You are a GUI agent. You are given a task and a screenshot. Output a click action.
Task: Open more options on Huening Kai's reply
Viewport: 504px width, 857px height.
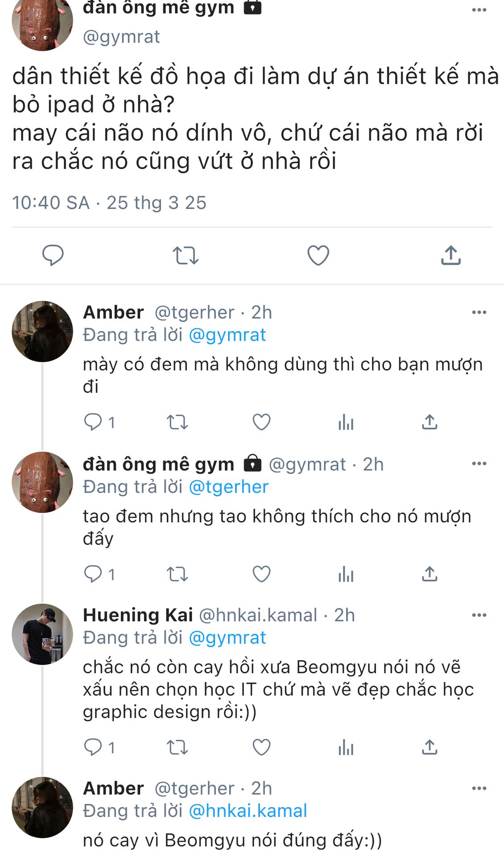point(479,615)
